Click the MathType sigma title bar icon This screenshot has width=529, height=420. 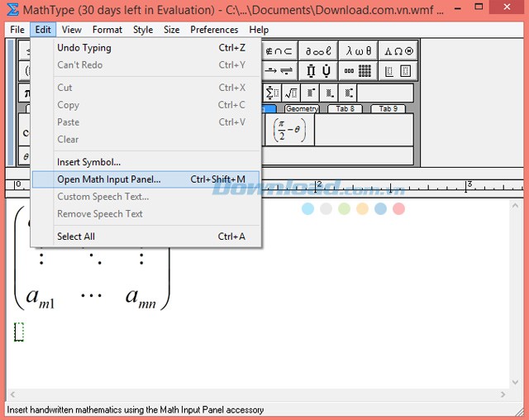[13, 9]
